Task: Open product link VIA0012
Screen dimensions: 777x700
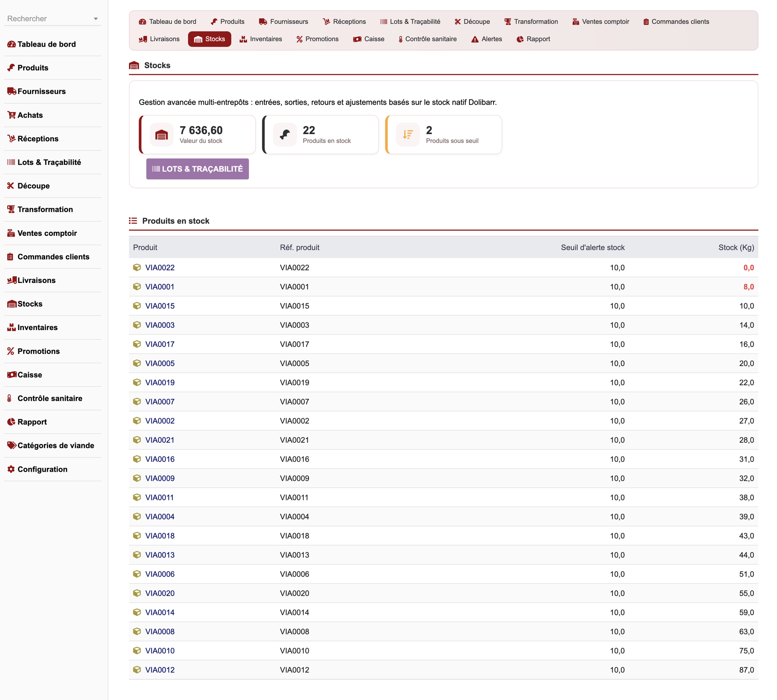Action: [160, 670]
